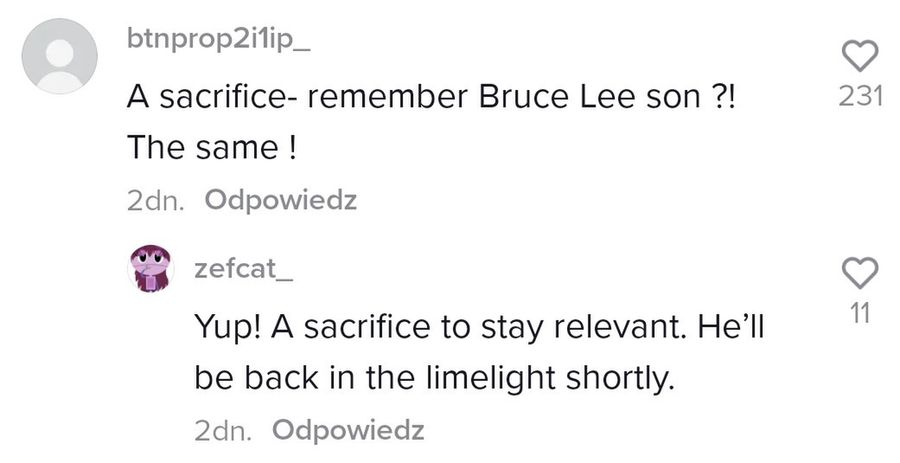Reply to zefcat_ using Odpowiedz
900x463 pixels.
(348, 430)
